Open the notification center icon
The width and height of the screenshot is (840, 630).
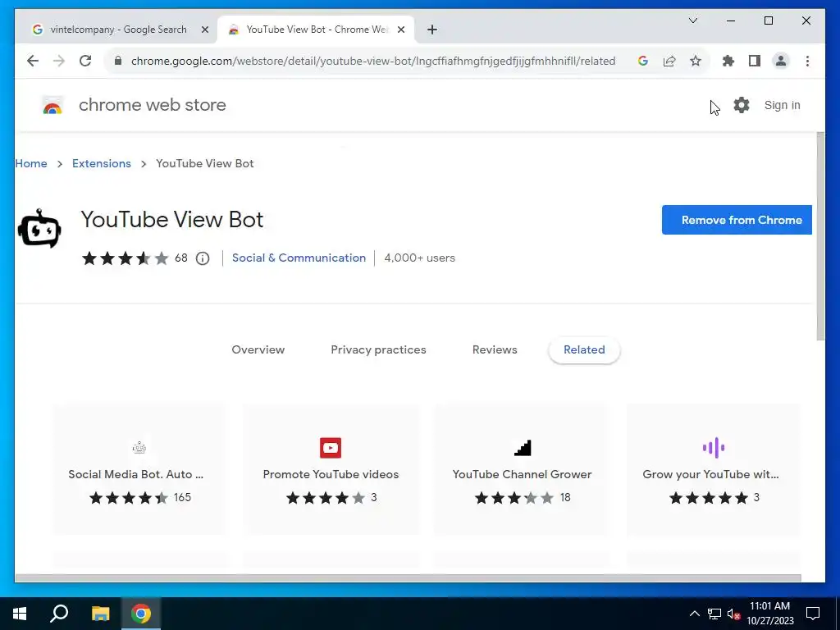813,614
